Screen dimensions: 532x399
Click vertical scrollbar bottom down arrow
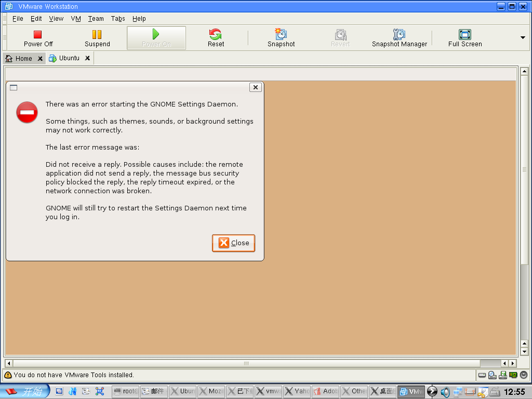click(x=524, y=352)
